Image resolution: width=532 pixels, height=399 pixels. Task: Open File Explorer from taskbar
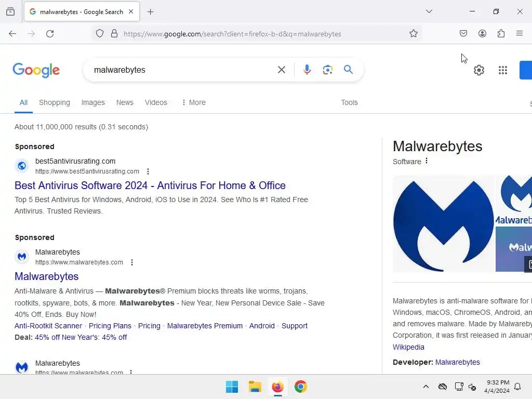255,387
